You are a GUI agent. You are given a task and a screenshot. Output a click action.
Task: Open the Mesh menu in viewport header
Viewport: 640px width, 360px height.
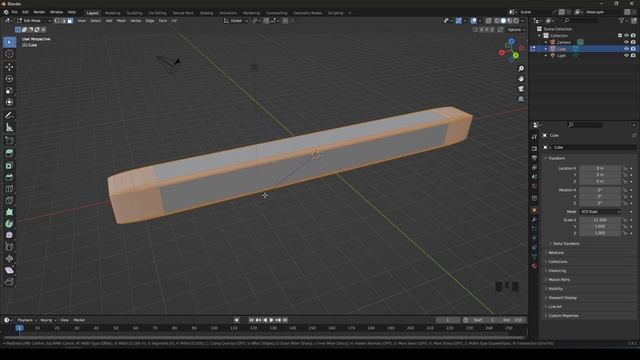[x=121, y=20]
